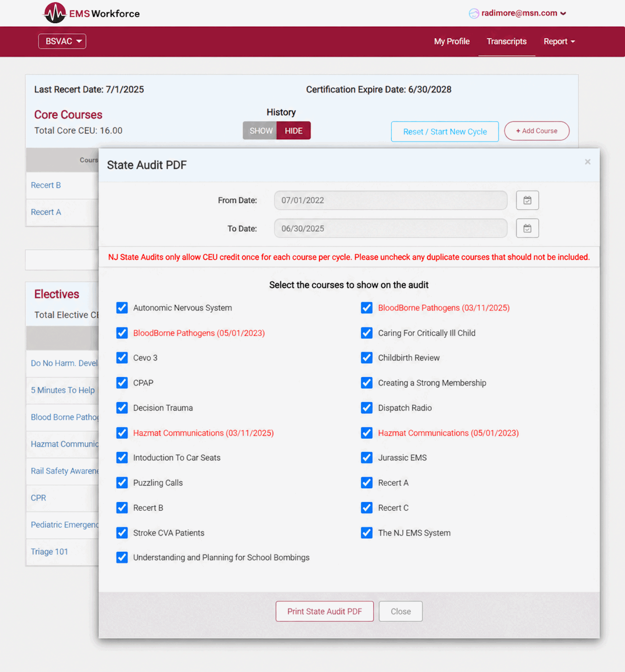Uncheck the Cevo 3 course
Screen dimensions: 625x672
(x=122, y=358)
